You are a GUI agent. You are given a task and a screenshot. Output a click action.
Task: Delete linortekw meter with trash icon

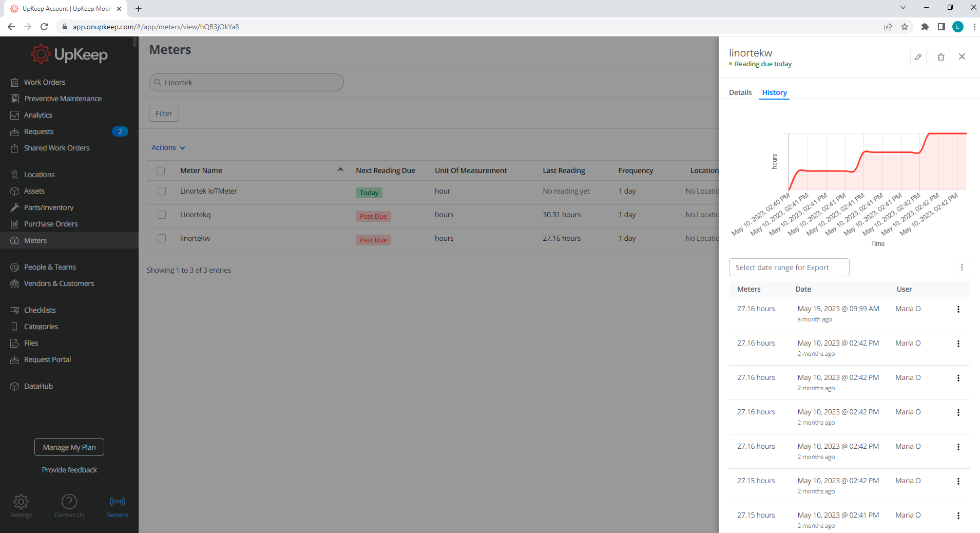(941, 57)
